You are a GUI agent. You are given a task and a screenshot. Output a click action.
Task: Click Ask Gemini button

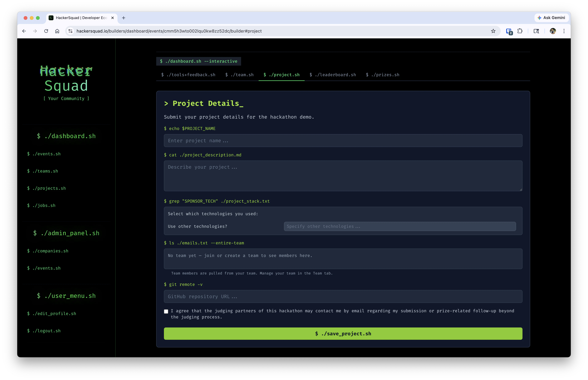coord(551,18)
